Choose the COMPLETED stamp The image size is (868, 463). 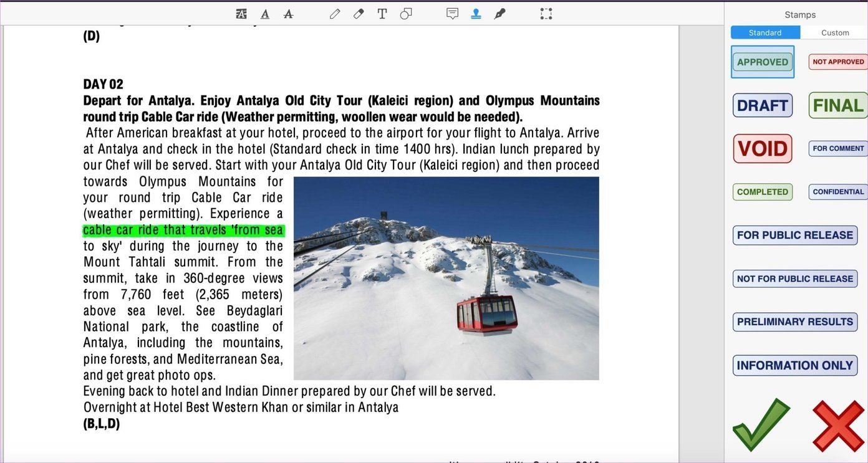pos(763,192)
